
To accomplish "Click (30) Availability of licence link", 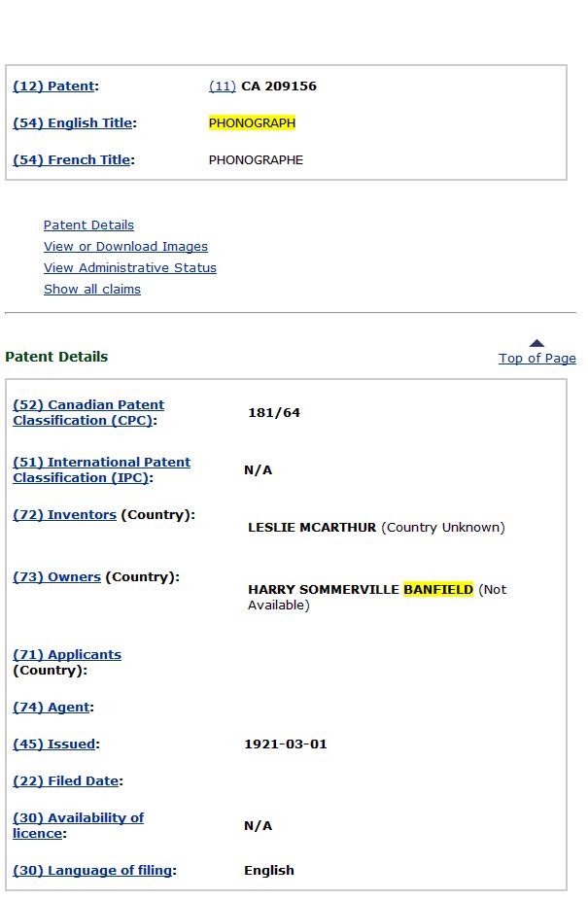I will (x=78, y=825).
